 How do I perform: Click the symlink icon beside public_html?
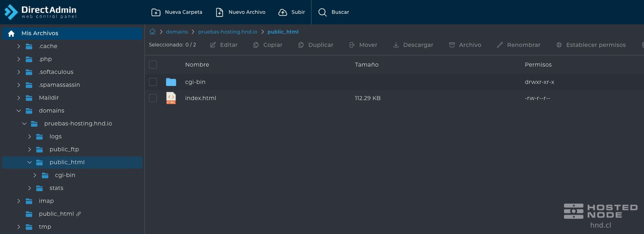click(79, 214)
